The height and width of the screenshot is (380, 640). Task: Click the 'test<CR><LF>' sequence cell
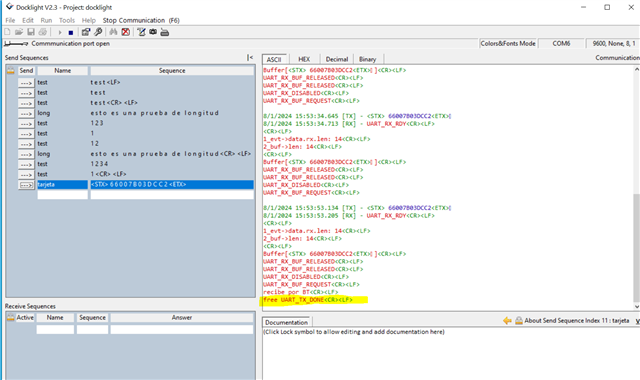(x=172, y=103)
